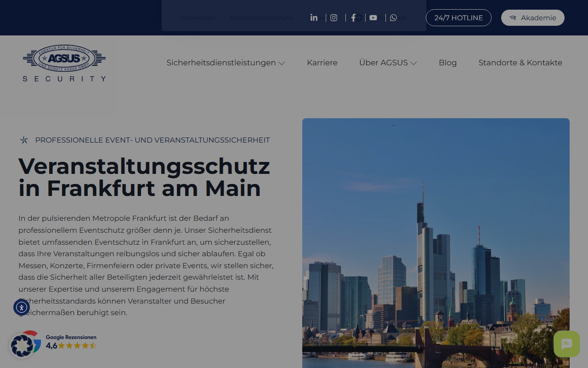This screenshot has height=368, width=588.
Task: Expand the Sicherheitsdienstleistungen menu chevron
Action: 282,63
